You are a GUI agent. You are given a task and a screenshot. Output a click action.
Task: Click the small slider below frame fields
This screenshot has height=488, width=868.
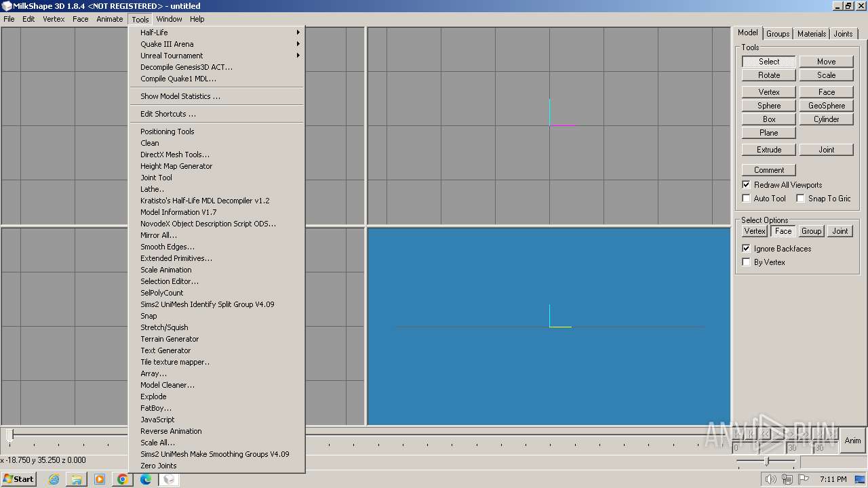766,462
